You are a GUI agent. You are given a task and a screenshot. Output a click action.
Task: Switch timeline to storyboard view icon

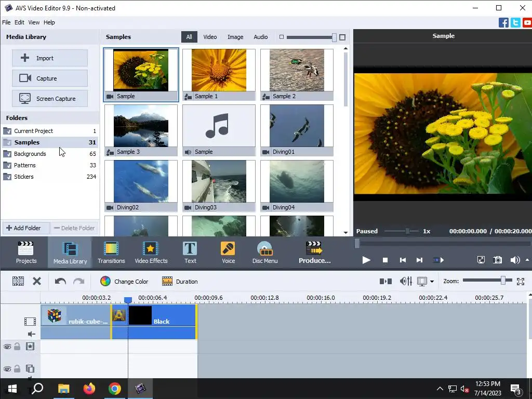tap(385, 281)
